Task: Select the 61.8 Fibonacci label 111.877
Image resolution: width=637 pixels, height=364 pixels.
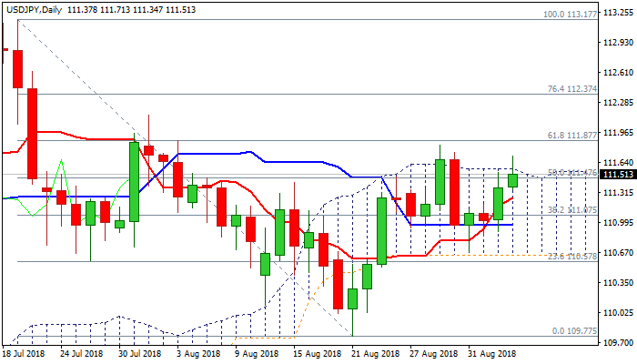Action: [571, 135]
